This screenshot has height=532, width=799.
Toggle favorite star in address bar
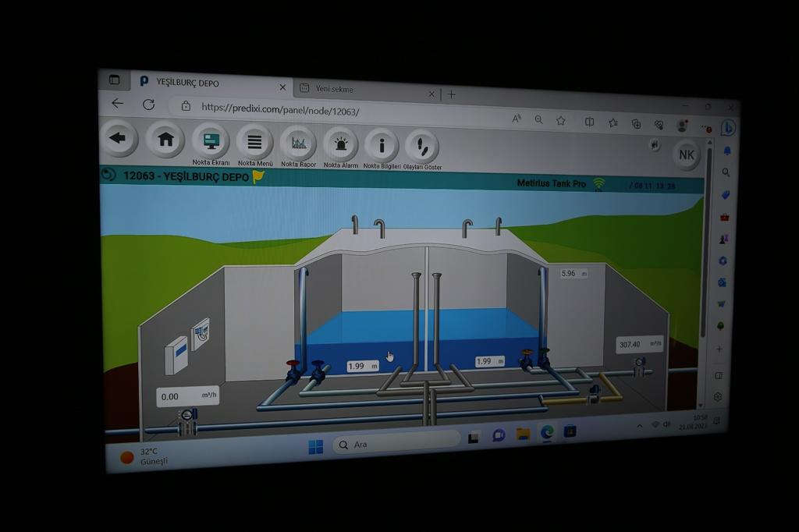[x=560, y=120]
